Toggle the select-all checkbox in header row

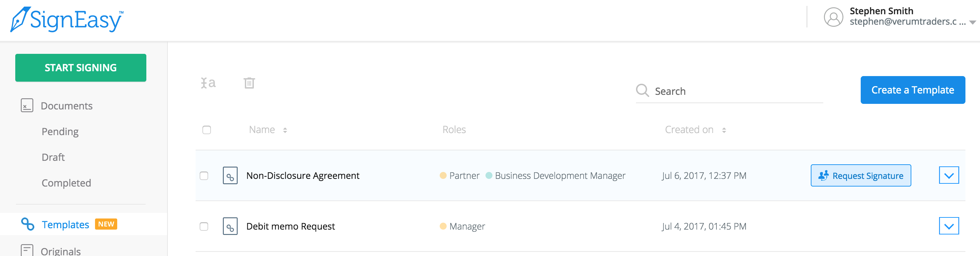coord(207,130)
